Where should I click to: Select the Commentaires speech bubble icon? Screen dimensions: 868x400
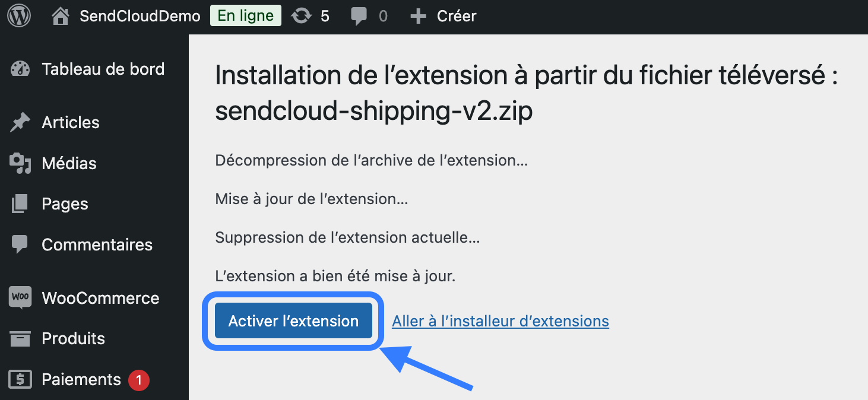pos(20,245)
